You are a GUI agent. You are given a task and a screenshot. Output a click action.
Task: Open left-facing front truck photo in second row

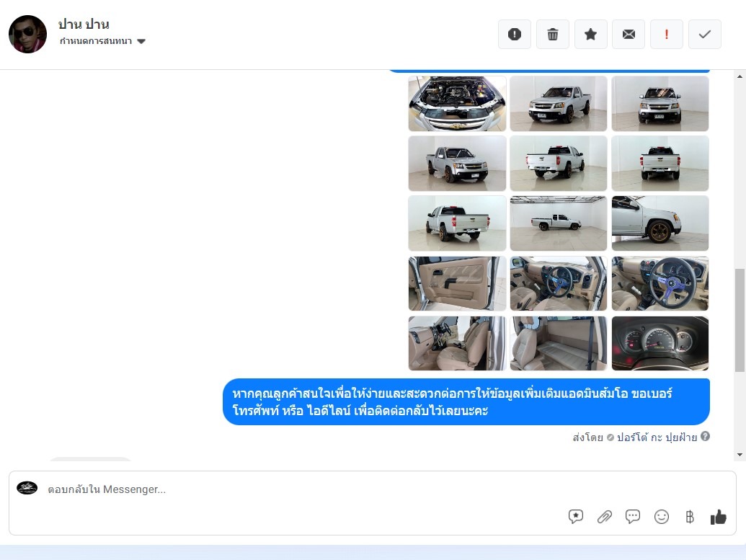tap(457, 164)
